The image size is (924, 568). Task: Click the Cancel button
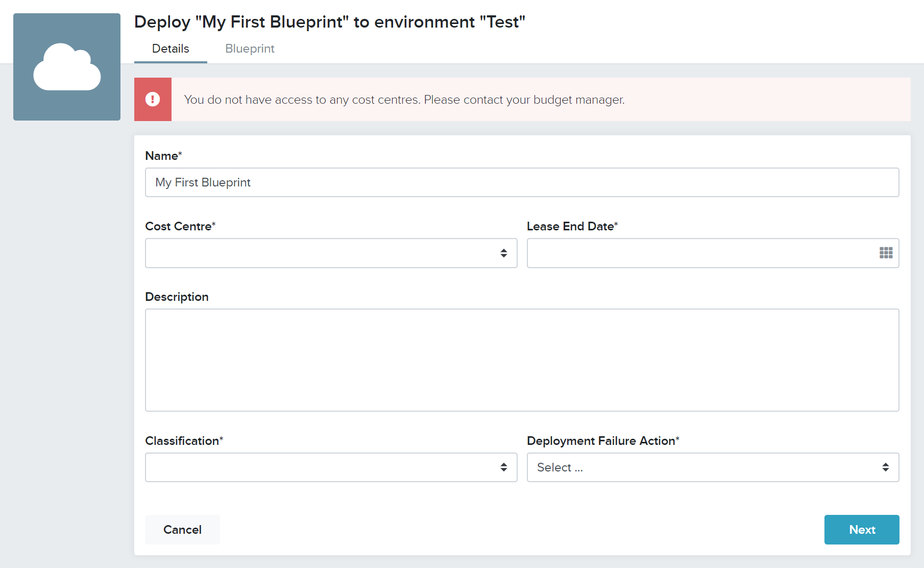(x=182, y=530)
